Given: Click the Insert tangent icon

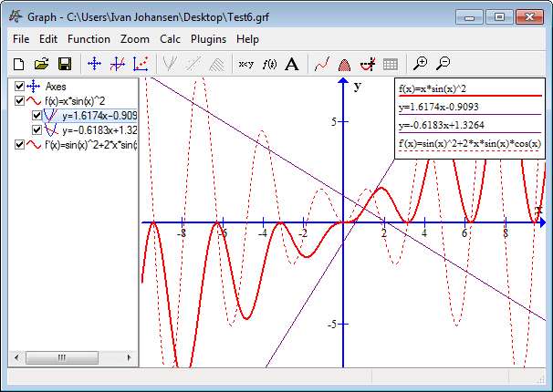Looking at the screenshot, I should pyautogui.click(x=170, y=64).
